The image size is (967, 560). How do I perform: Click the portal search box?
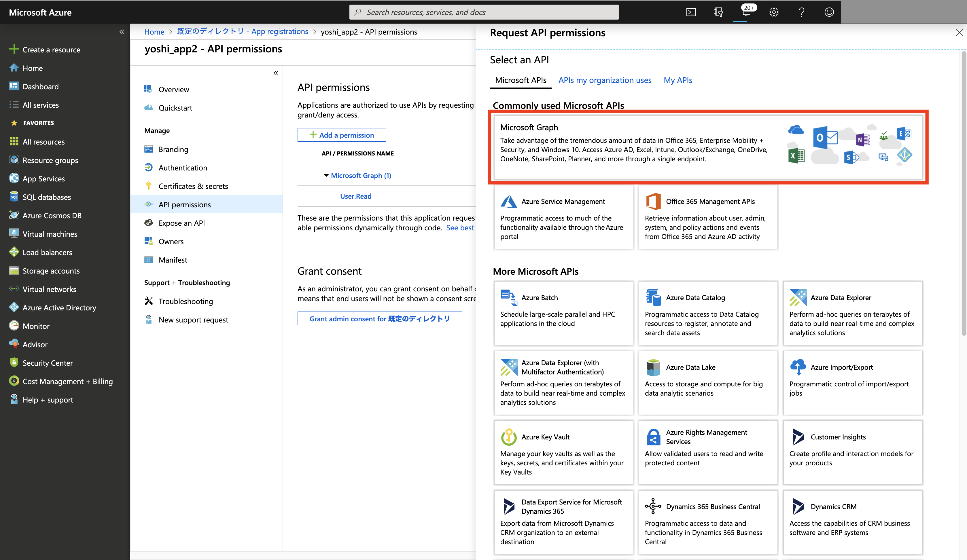click(484, 12)
